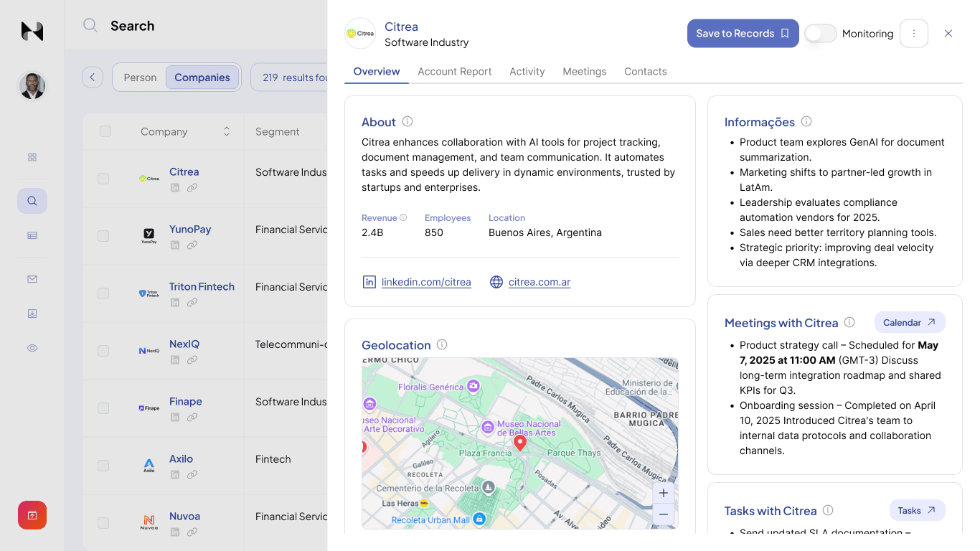980x551 pixels.
Task: Switch to the Account Report tab
Action: [454, 72]
